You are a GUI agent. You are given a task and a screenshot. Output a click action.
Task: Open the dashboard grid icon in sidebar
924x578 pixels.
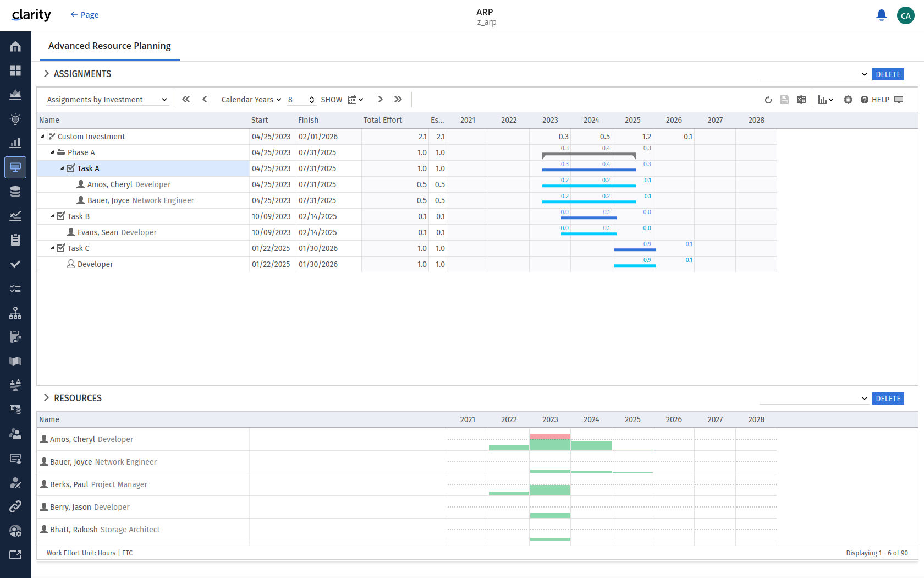15,70
